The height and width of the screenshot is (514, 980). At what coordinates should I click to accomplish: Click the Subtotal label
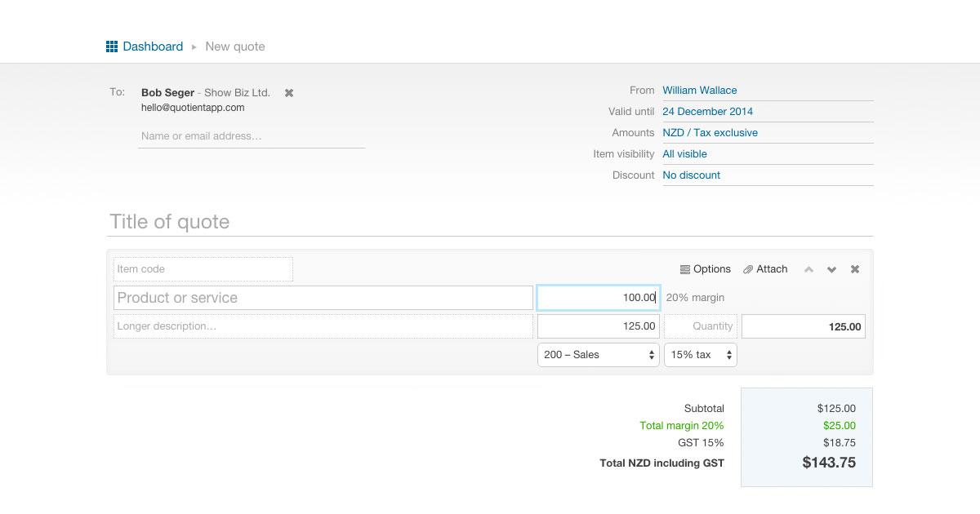point(704,409)
